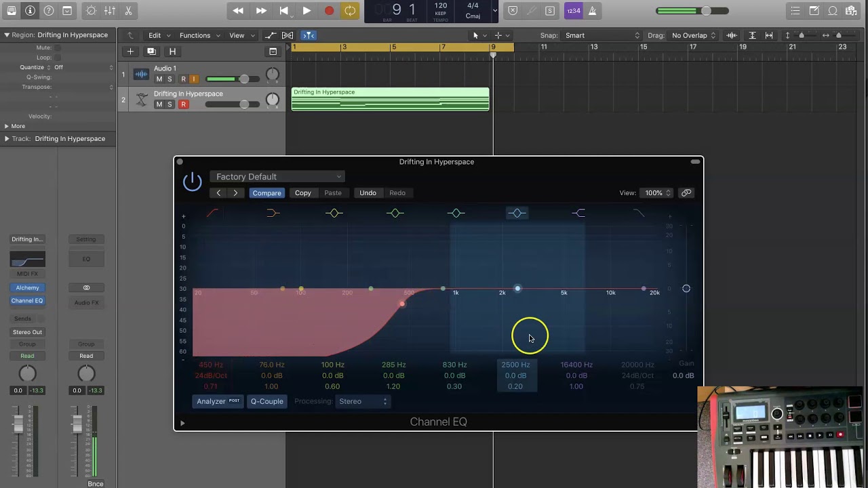Start recording with red Record button
Screen dimensions: 868x488
click(329, 11)
